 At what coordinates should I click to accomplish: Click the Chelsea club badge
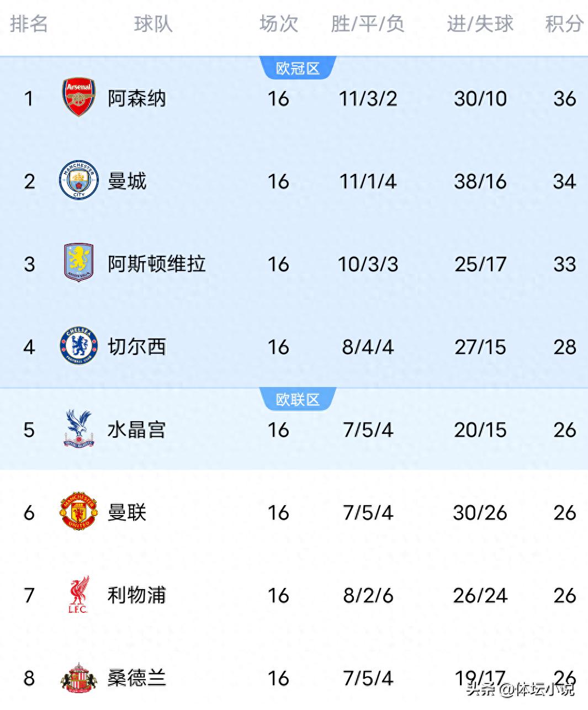click(x=78, y=346)
